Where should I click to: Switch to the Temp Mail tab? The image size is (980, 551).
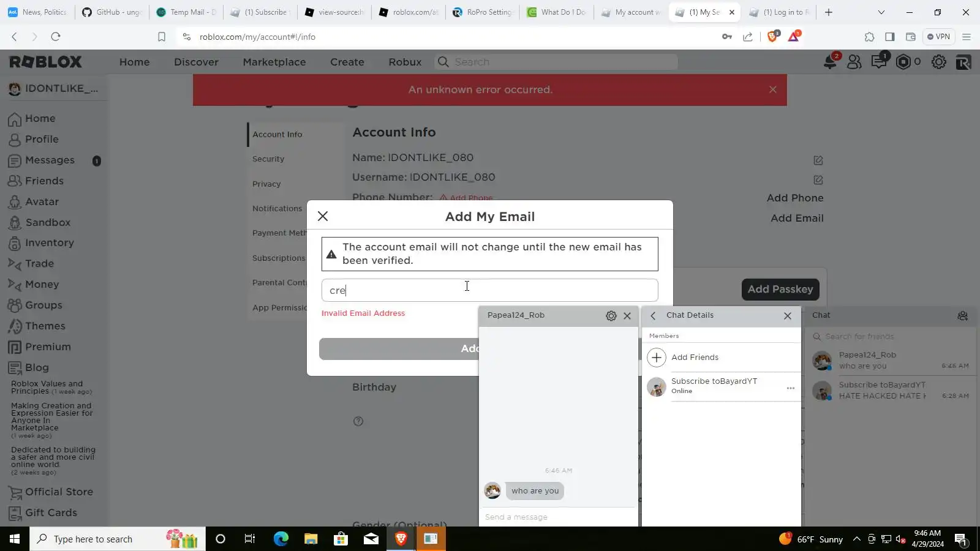[x=186, y=12]
